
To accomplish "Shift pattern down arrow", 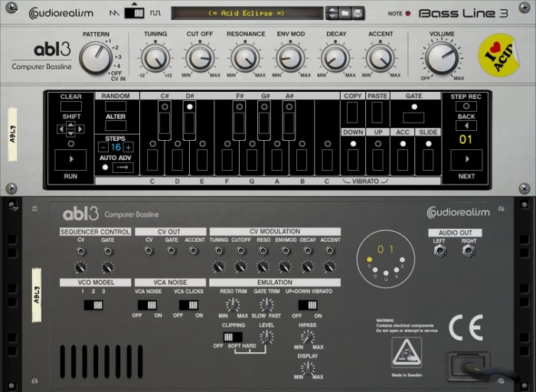I will (70, 133).
